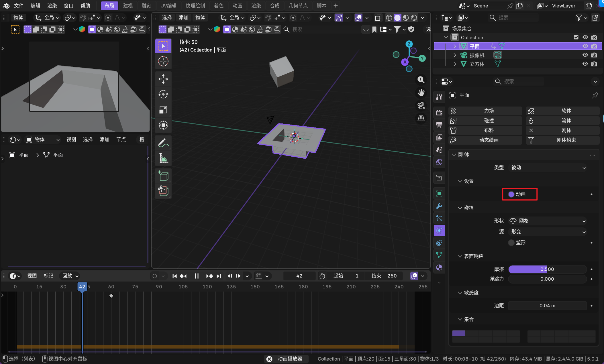Open the collision 形状 dropdown
The image size is (604, 364).
(x=548, y=221)
